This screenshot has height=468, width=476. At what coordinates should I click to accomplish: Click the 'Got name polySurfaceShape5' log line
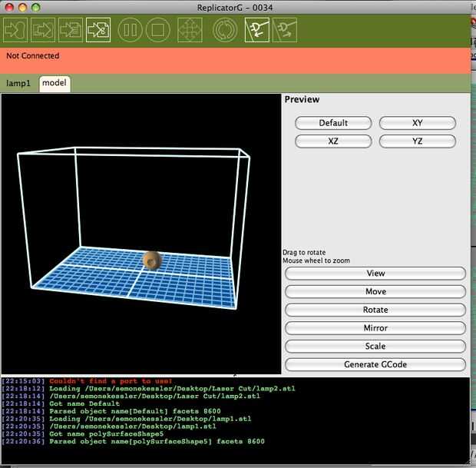106,434
